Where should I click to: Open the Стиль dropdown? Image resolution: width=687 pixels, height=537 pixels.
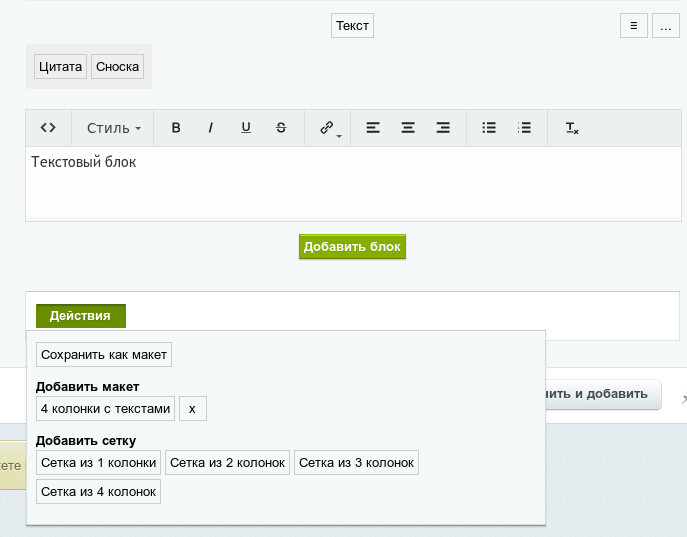113,128
